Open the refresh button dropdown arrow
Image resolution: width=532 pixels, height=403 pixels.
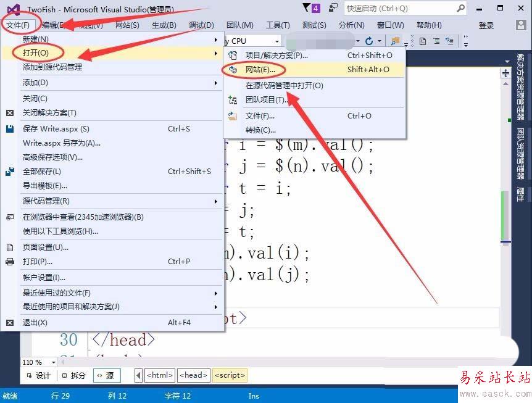click(380, 41)
